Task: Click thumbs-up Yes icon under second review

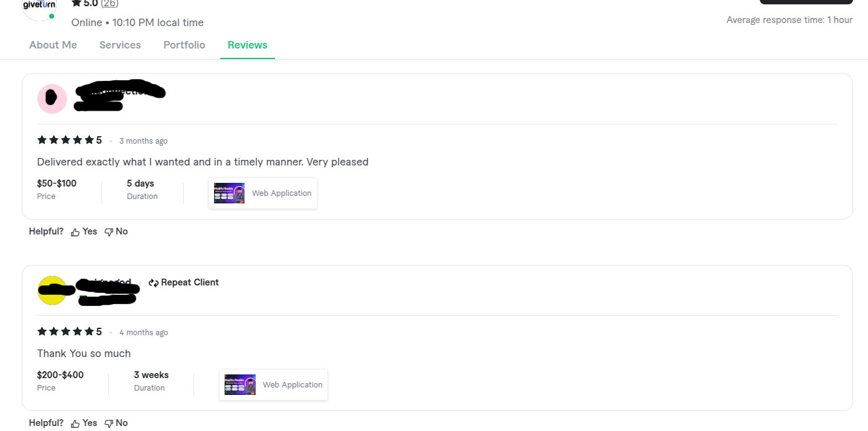Action: [x=75, y=424]
